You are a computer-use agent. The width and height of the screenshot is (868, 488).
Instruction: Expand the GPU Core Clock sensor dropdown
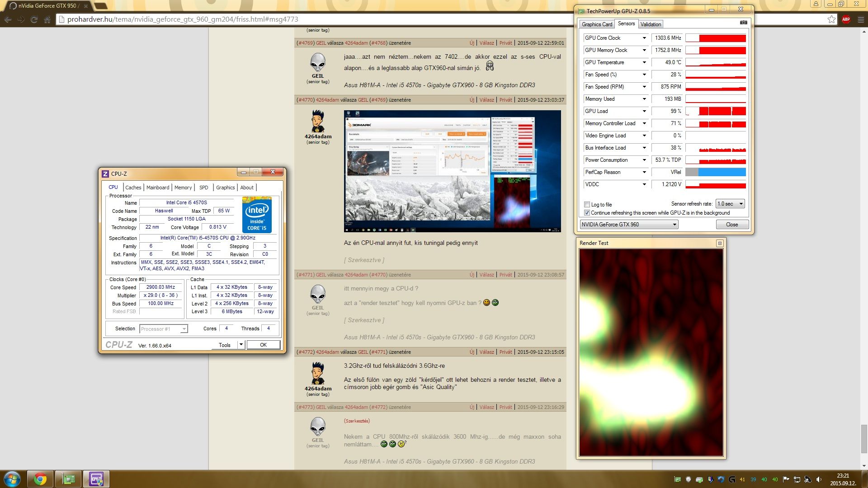(x=644, y=38)
